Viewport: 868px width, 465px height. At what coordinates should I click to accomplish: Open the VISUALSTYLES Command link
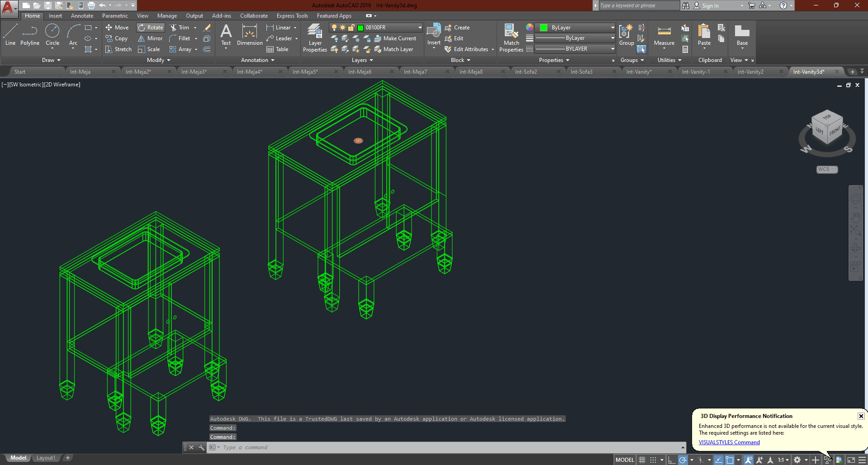coord(729,442)
